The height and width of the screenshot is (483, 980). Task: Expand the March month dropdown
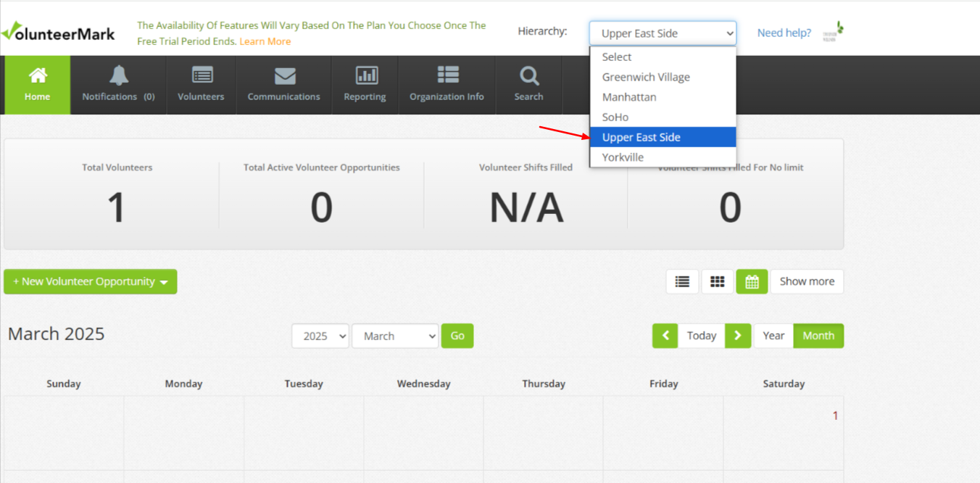(x=395, y=337)
